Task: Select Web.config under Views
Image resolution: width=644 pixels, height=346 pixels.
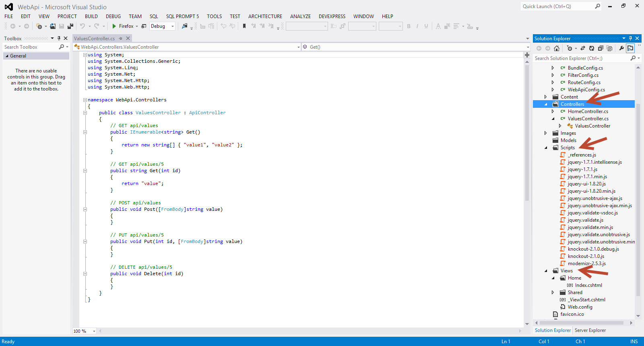Action: 580,307
